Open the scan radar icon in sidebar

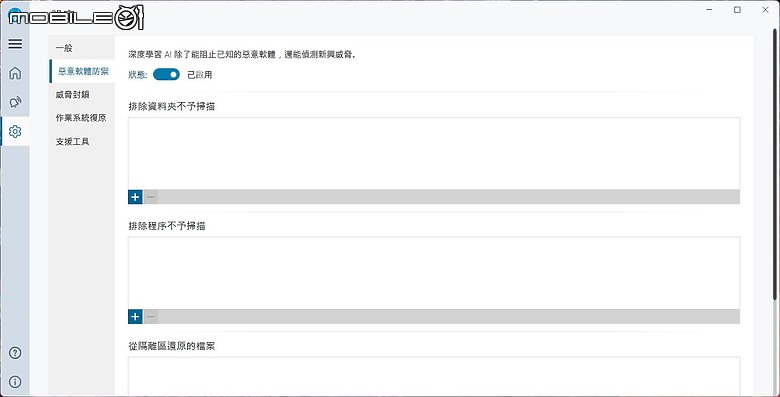(15, 102)
